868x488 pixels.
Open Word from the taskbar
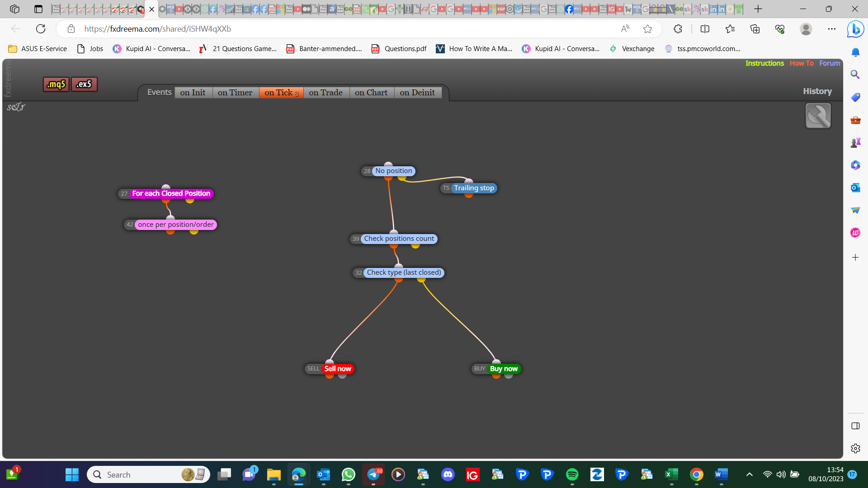(x=721, y=474)
